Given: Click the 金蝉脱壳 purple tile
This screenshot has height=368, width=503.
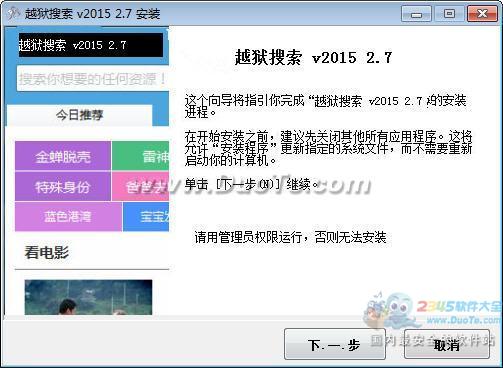Looking at the screenshot, I should pos(63,156).
